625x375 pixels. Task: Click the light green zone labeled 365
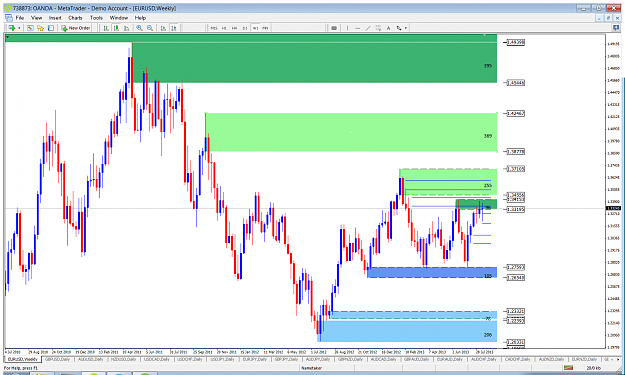[351, 132]
